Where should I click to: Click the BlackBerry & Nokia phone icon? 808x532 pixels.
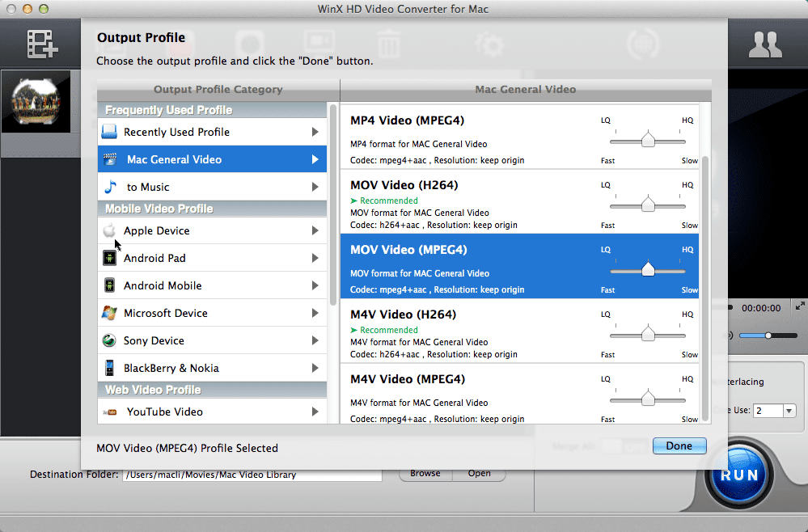click(109, 368)
